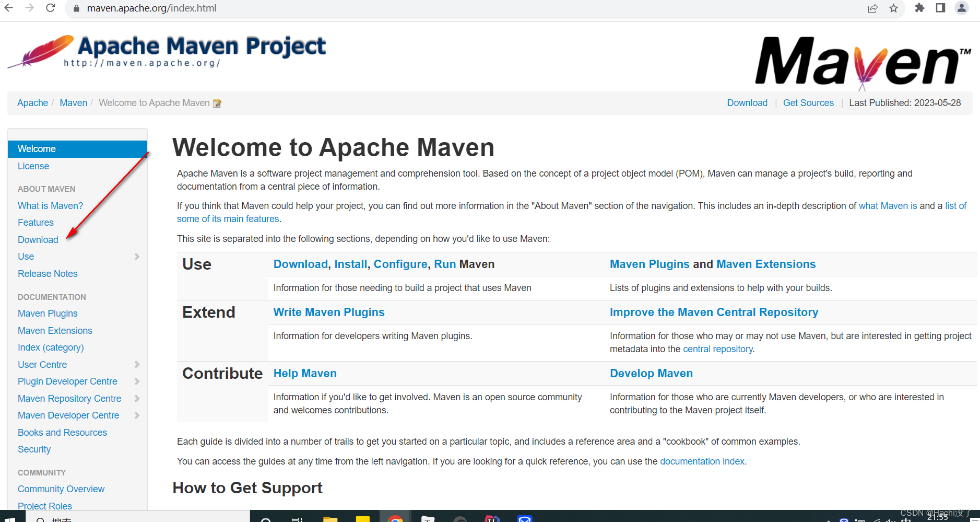Open Community Overview in the sidebar
This screenshot has height=522, width=980.
61,489
